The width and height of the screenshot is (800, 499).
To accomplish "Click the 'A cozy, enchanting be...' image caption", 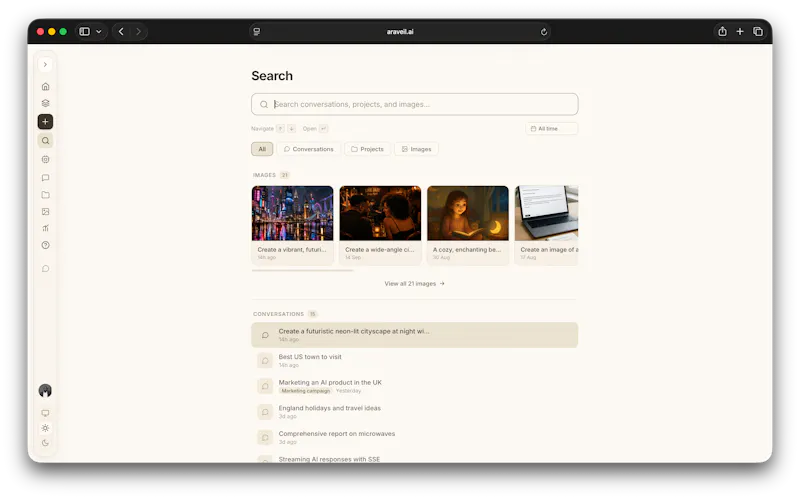I will coord(467,250).
